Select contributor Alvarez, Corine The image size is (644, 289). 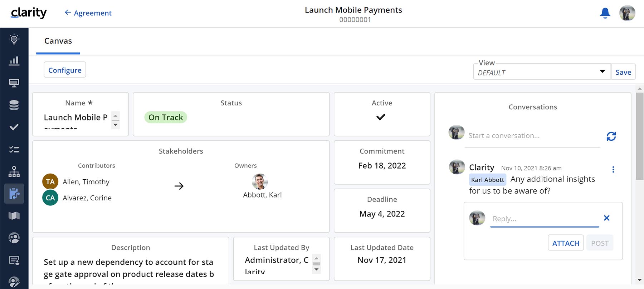click(77, 198)
